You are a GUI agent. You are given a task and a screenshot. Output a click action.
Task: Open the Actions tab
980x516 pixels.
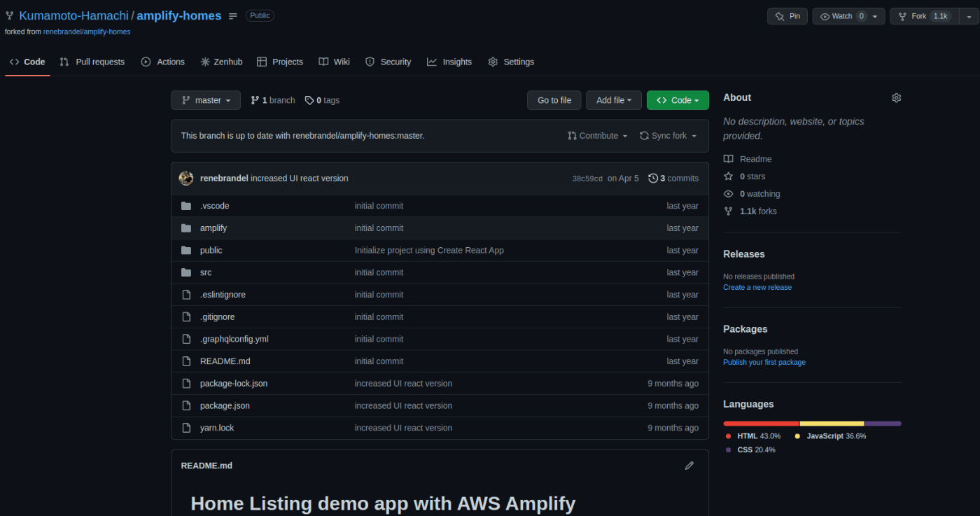click(x=163, y=62)
